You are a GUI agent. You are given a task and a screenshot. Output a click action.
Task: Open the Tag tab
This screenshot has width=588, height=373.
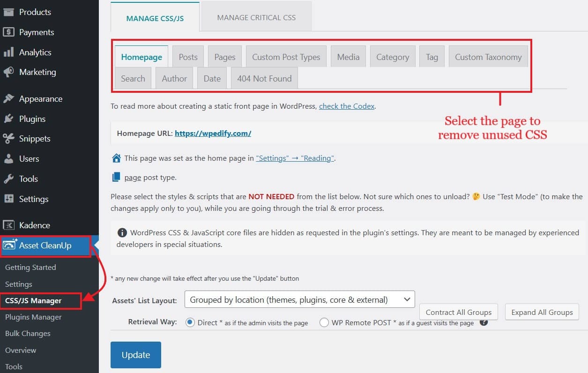[432, 57]
